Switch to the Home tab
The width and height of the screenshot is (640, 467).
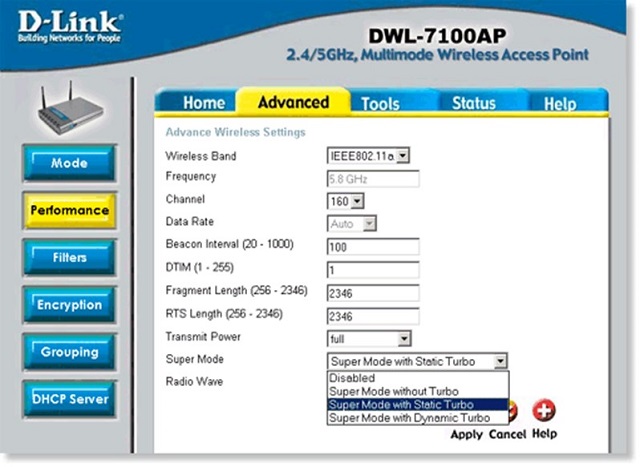[x=203, y=103]
